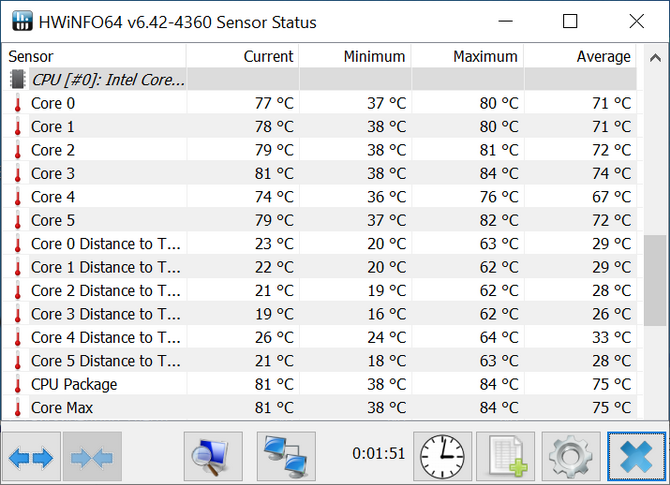Start logging with the sheet-plus button
This screenshot has height=485, width=670.
click(505, 456)
